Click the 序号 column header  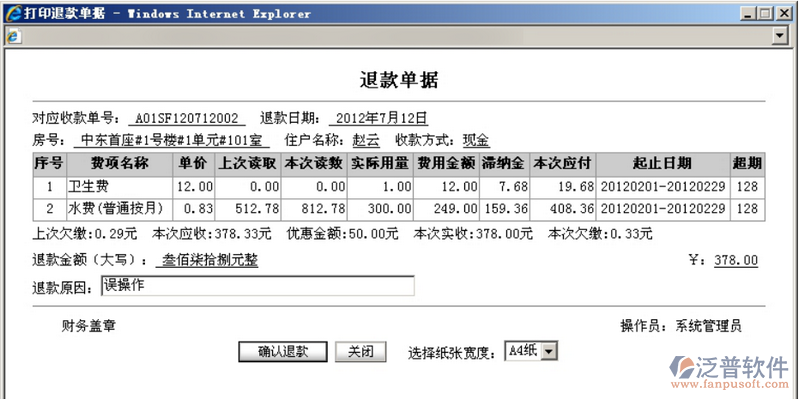49,164
